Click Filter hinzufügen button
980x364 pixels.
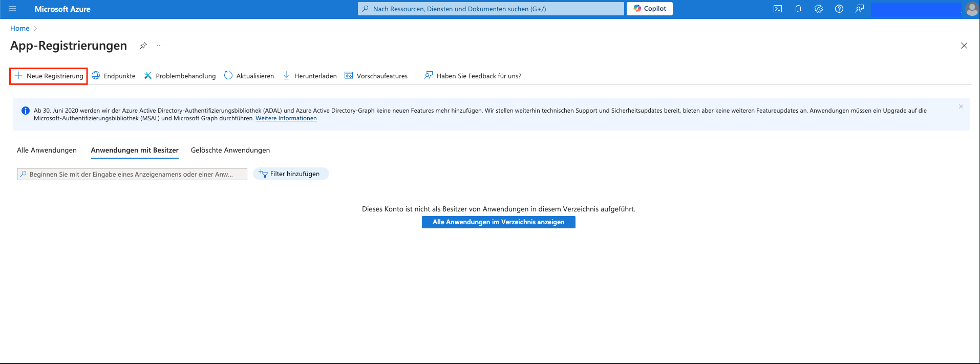290,174
